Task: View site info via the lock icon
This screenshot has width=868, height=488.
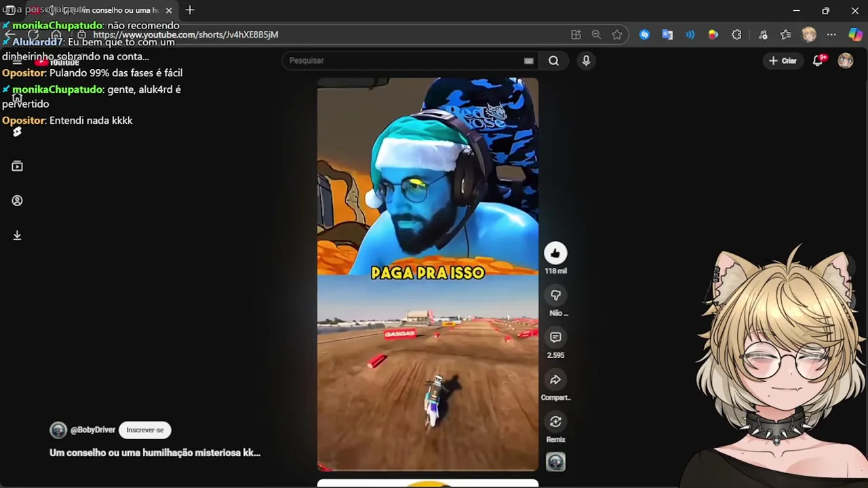Action: (81, 35)
